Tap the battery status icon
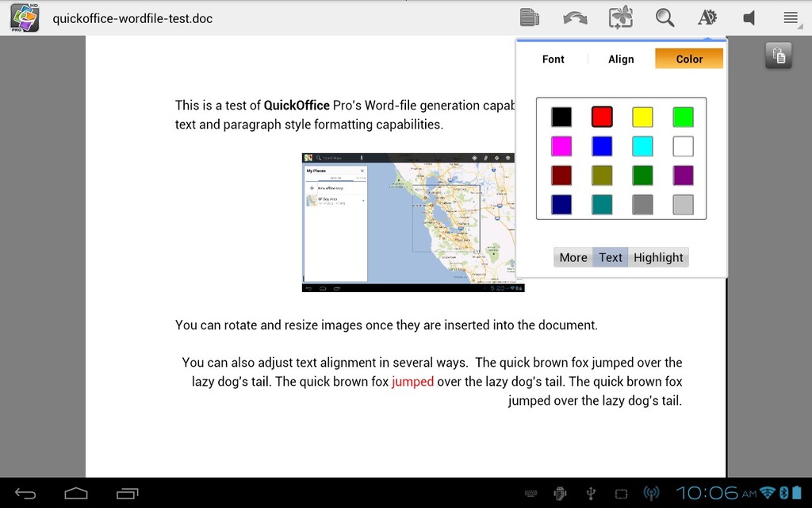The image size is (812, 508). [x=797, y=492]
